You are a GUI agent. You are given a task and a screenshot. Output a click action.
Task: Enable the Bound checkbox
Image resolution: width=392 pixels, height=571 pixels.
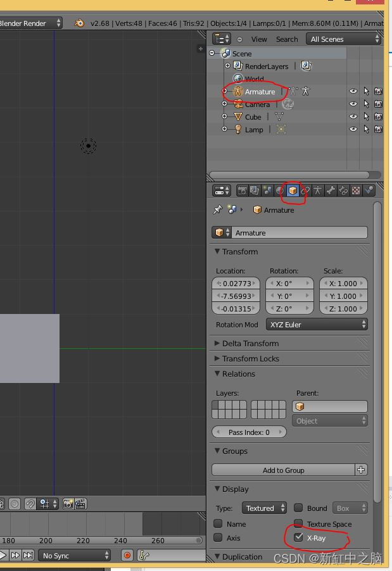coord(298,508)
